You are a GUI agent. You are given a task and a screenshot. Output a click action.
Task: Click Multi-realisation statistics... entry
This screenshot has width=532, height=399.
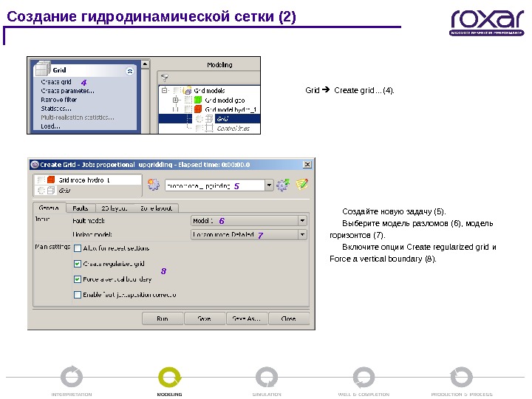pyautogui.click(x=78, y=117)
